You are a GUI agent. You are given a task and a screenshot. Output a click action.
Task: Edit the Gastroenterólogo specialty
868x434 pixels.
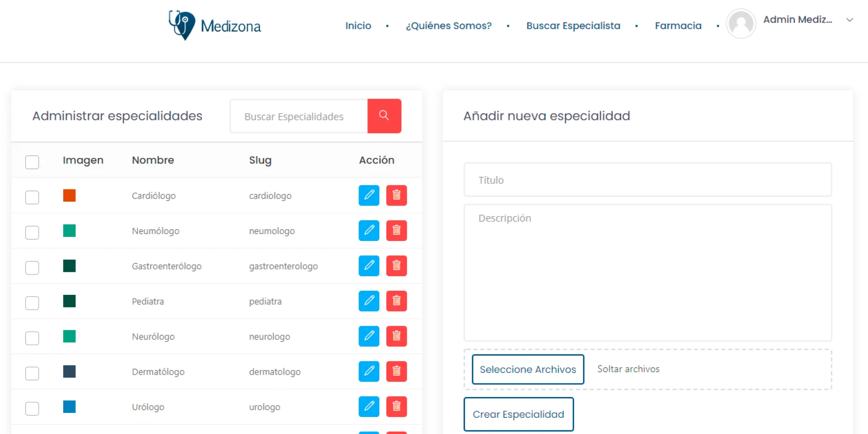pos(369,266)
